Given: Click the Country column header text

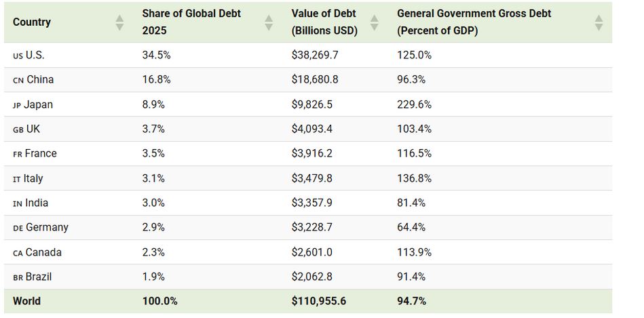Looking at the screenshot, I should 32,22.
